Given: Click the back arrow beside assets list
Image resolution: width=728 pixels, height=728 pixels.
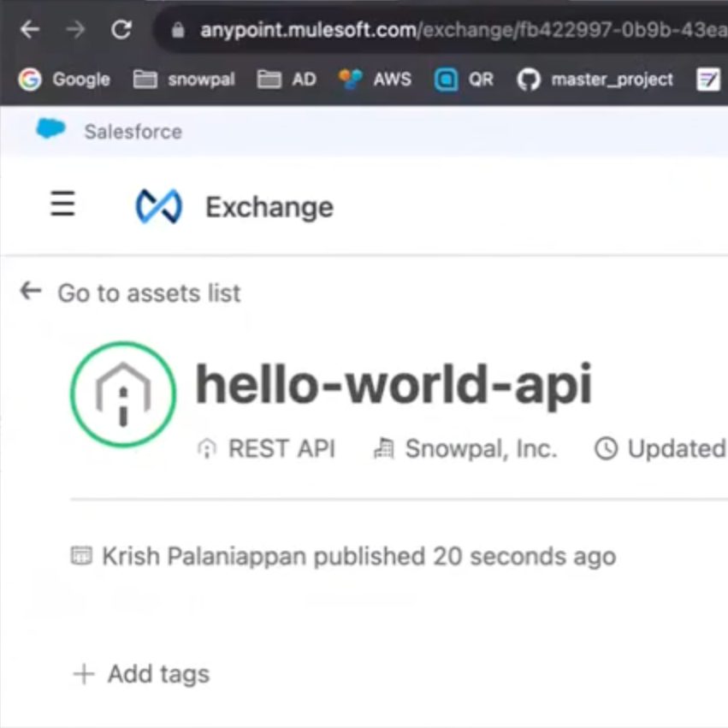Looking at the screenshot, I should click(31, 291).
